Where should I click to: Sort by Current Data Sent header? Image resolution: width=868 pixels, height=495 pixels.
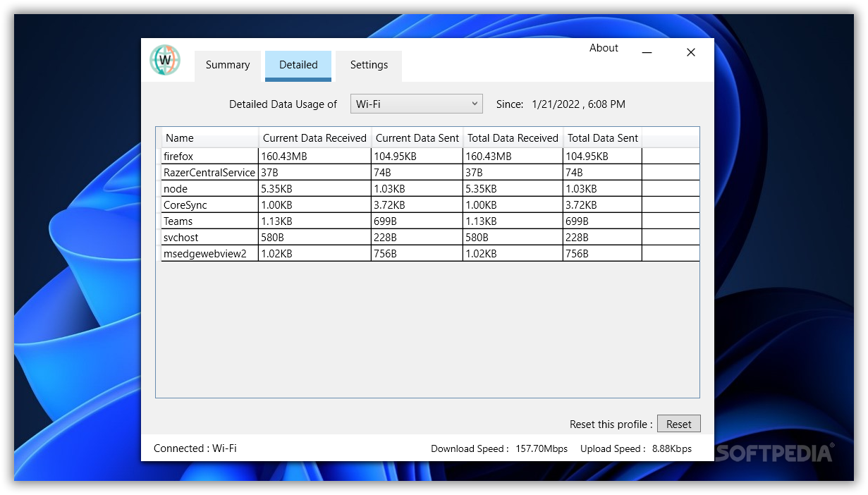[417, 138]
